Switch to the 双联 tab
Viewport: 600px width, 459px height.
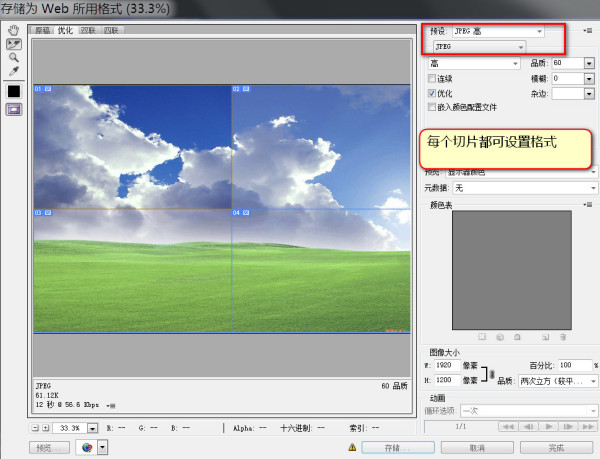coord(88,30)
